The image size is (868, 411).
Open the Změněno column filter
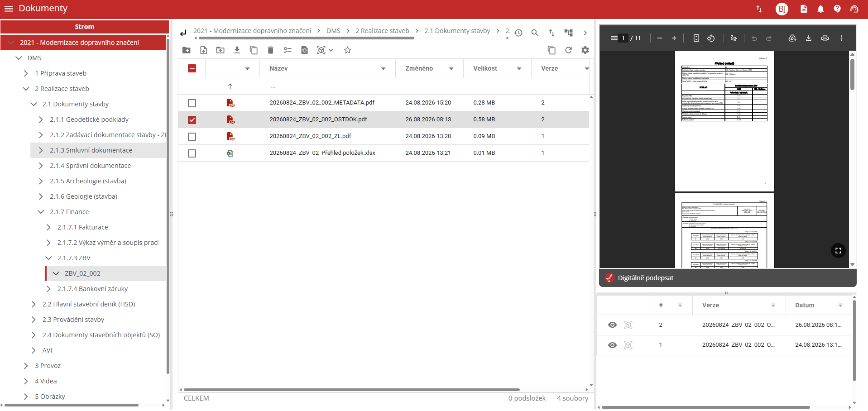pyautogui.click(x=451, y=68)
